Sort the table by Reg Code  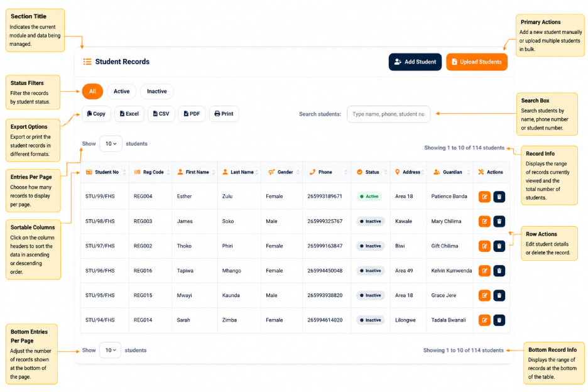click(x=151, y=172)
